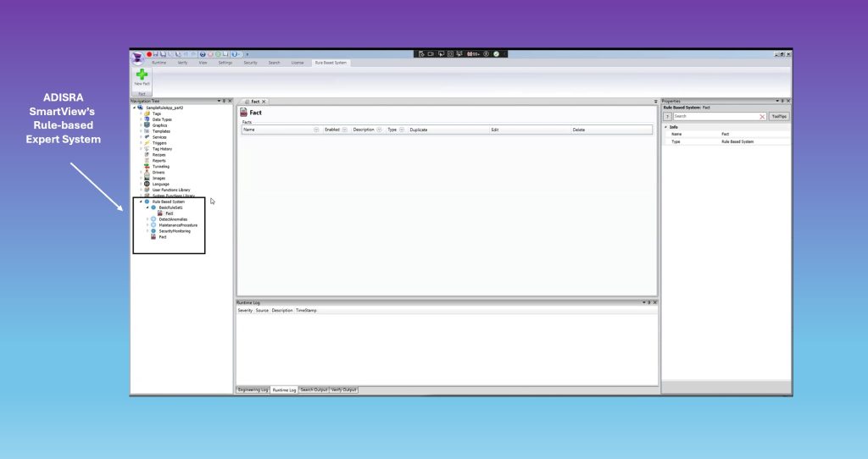The width and height of the screenshot is (868, 459).
Task: Click the Services icon in navigation tree
Action: [147, 137]
